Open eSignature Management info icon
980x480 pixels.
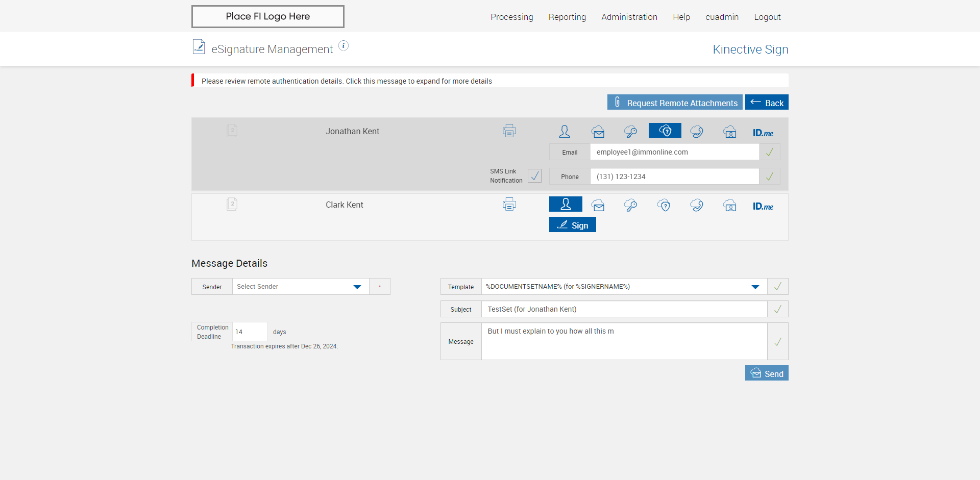344,46
